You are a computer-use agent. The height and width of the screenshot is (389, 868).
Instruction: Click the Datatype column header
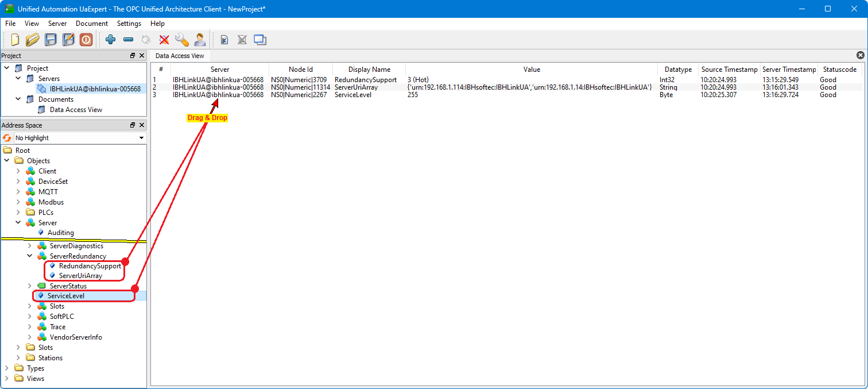678,70
